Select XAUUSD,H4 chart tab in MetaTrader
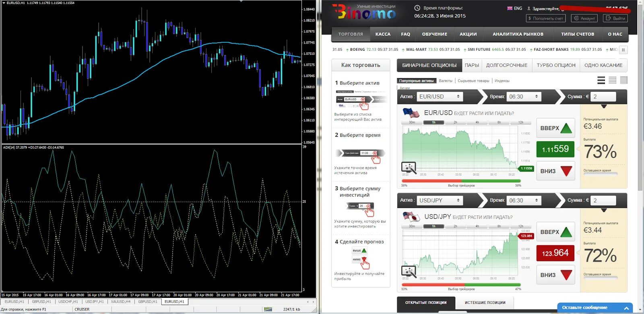Screen dimensions: 644x314 click(121, 302)
